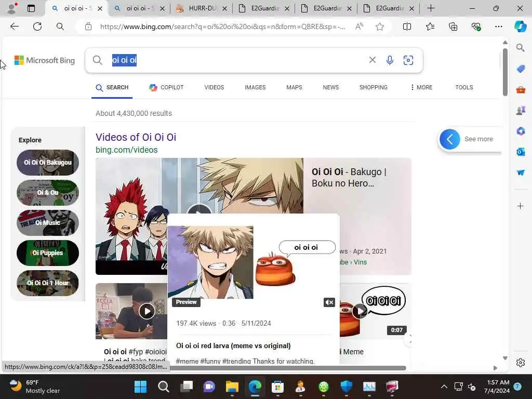This screenshot has width=532, height=399.
Task: Open the taskbar clock showing 1:57 AM
Action: pyautogui.click(x=497, y=387)
